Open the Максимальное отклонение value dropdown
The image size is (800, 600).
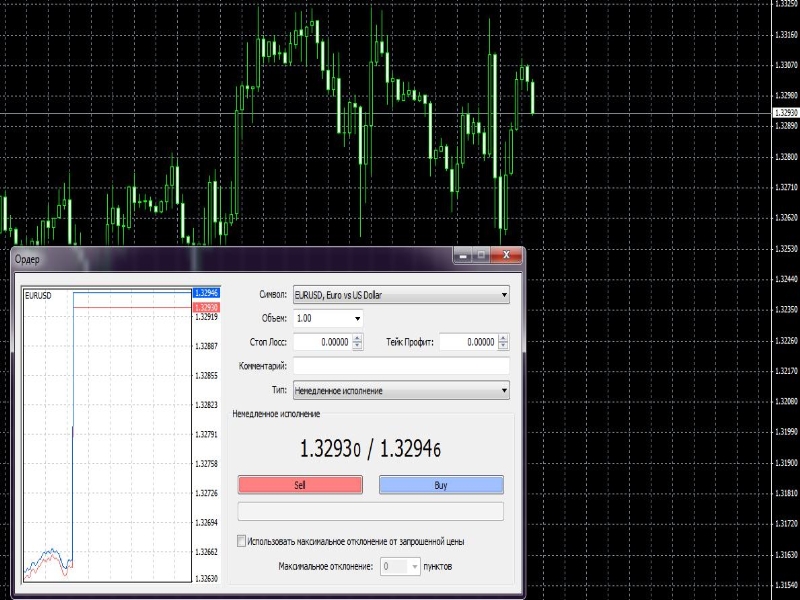pyautogui.click(x=415, y=566)
